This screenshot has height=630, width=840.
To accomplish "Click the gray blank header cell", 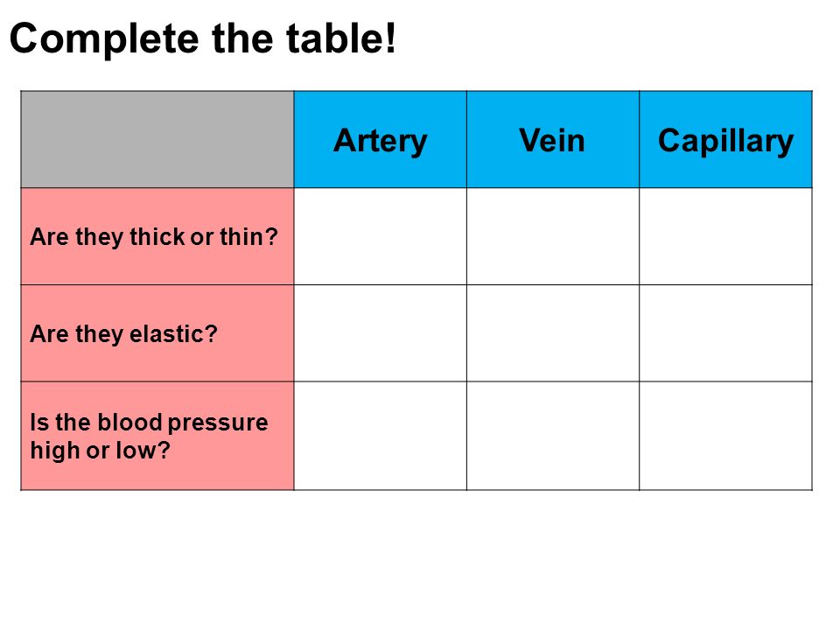I will 157,140.
